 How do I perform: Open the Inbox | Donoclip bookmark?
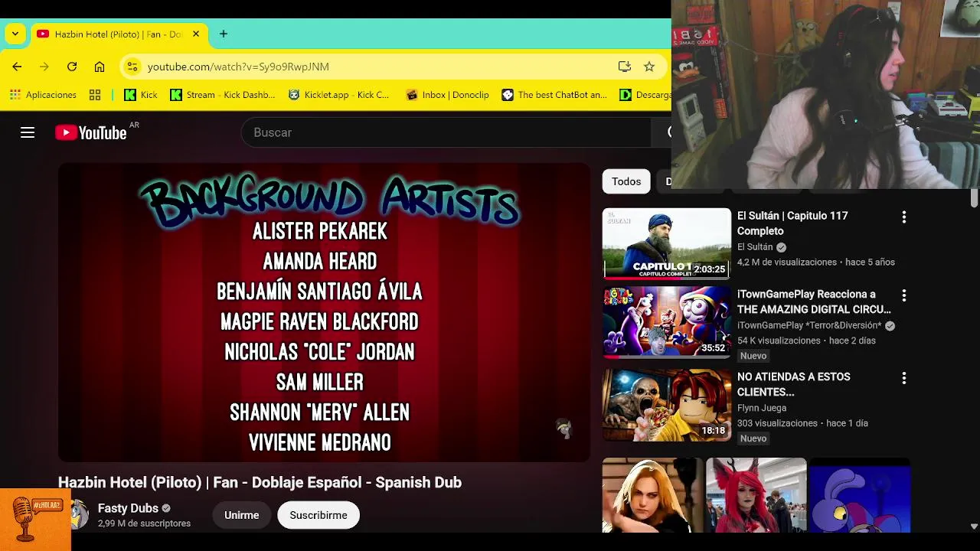(448, 95)
